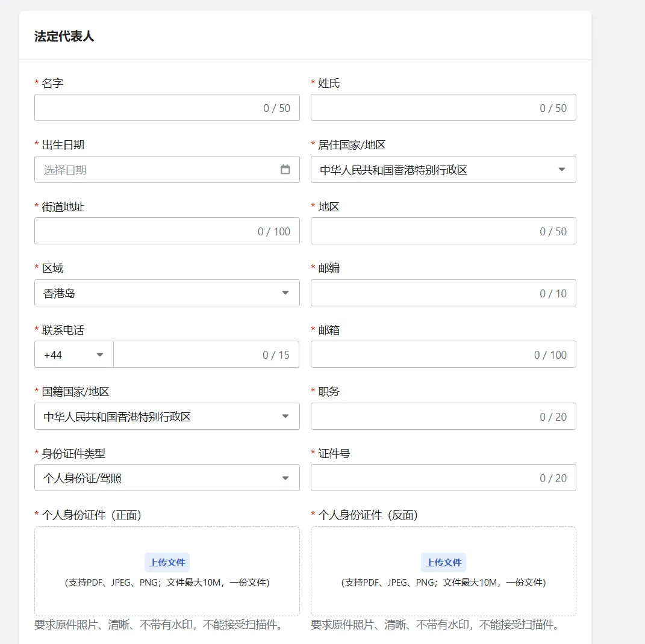The image size is (645, 644).
Task: Open the +44 phone country code selector
Action: 73,355
